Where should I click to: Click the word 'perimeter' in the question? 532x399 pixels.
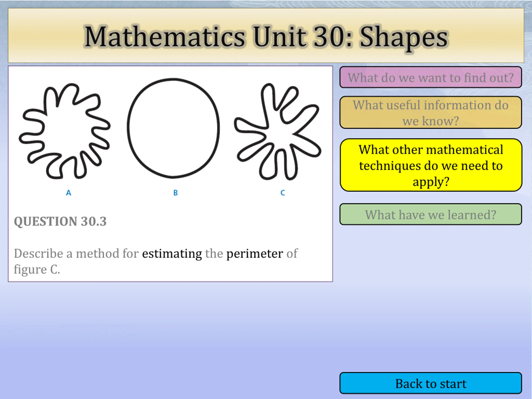click(255, 254)
